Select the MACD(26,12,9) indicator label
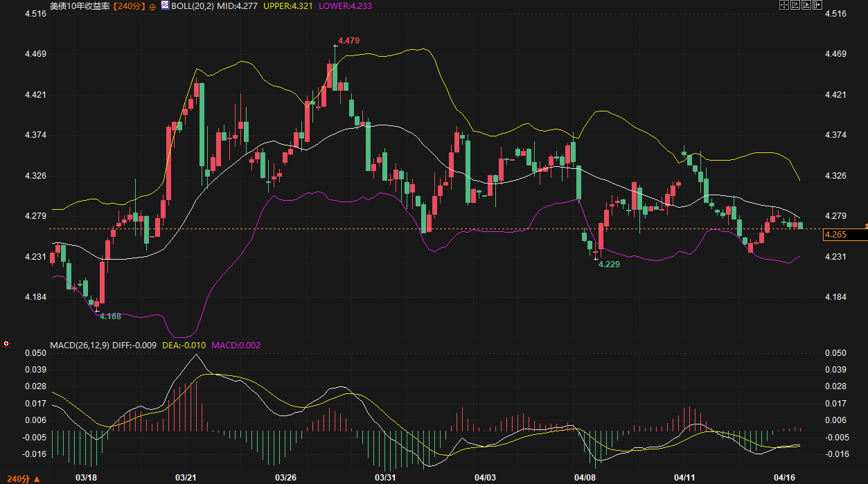The height and width of the screenshot is (484, 868). click(x=80, y=345)
